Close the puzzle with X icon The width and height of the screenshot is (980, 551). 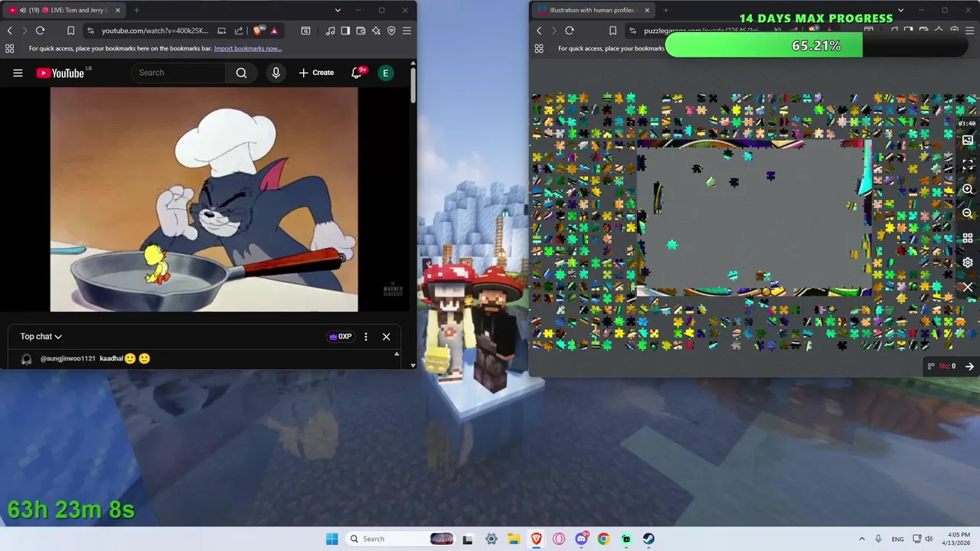click(968, 287)
